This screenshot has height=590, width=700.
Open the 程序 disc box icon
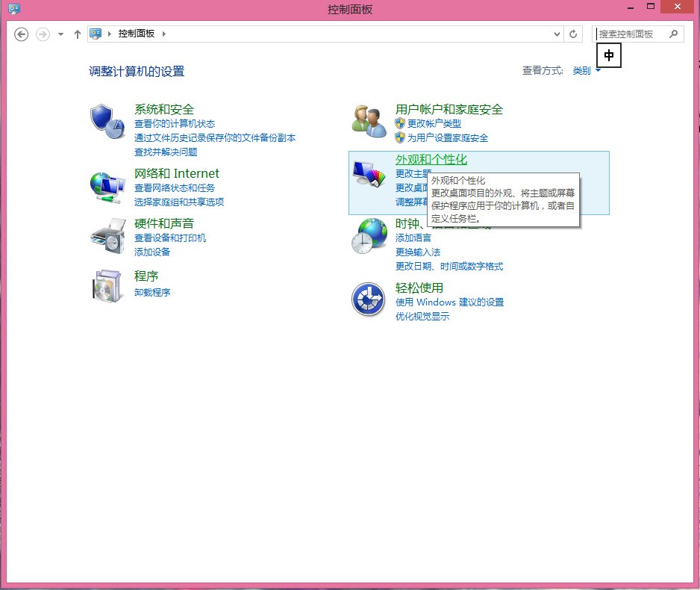click(107, 286)
